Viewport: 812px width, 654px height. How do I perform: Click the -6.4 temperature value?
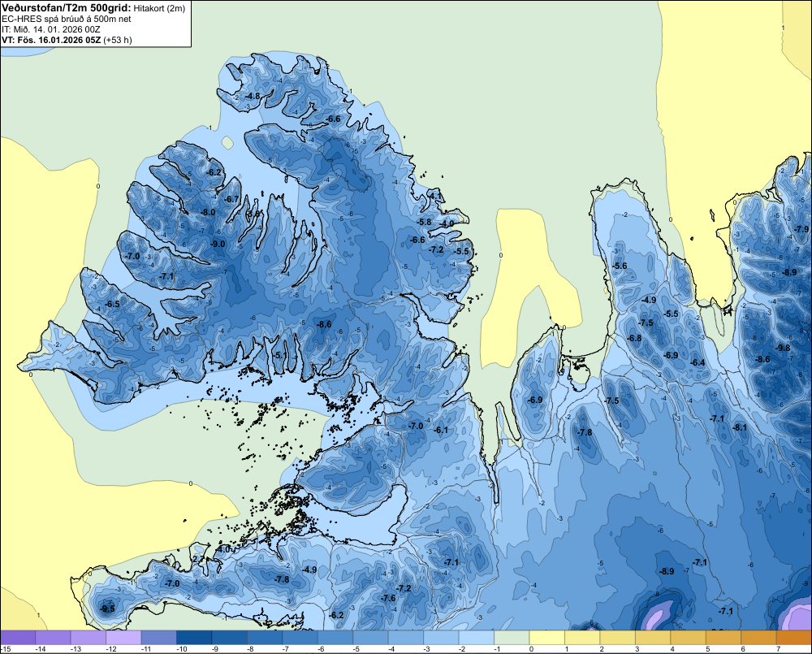coord(698,363)
